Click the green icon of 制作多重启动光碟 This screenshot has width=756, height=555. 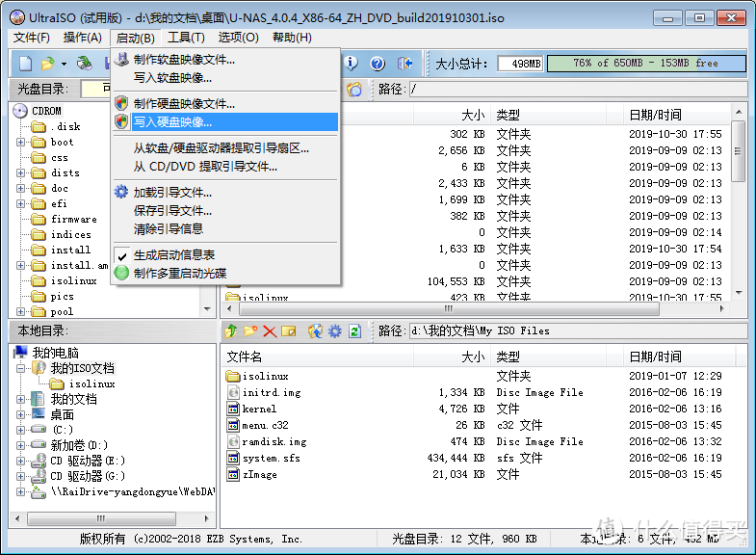(x=121, y=273)
